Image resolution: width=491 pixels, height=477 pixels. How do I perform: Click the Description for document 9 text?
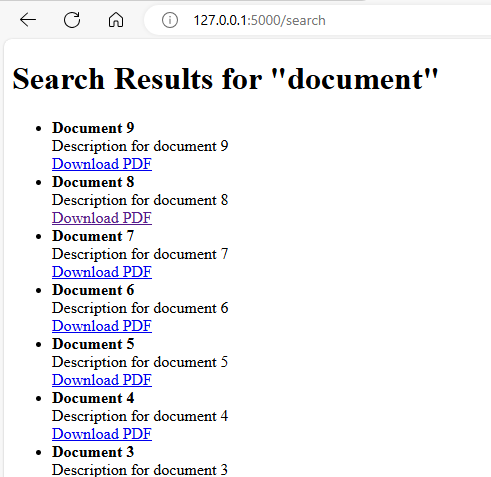(x=140, y=146)
